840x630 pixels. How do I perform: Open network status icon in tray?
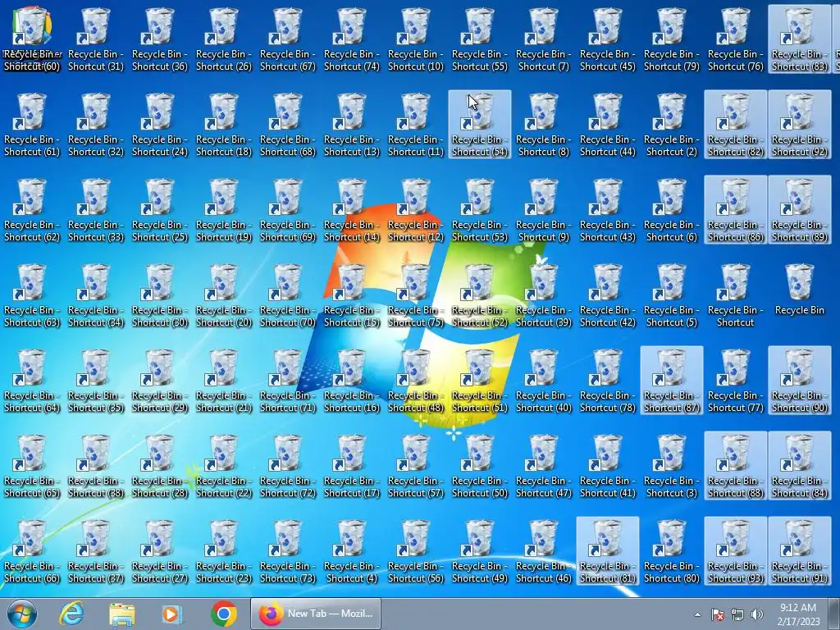[737, 615]
